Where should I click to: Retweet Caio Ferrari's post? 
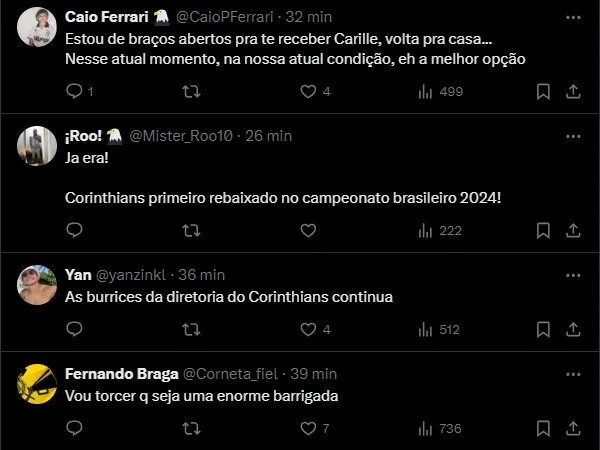(191, 91)
